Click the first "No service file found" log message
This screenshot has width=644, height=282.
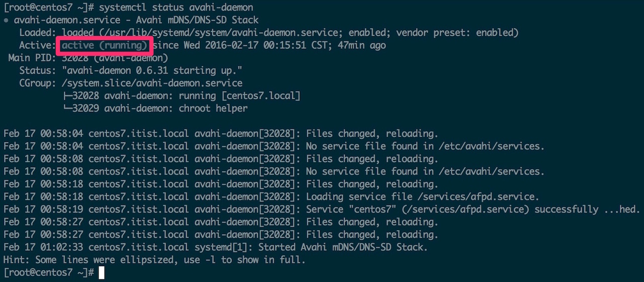425,146
